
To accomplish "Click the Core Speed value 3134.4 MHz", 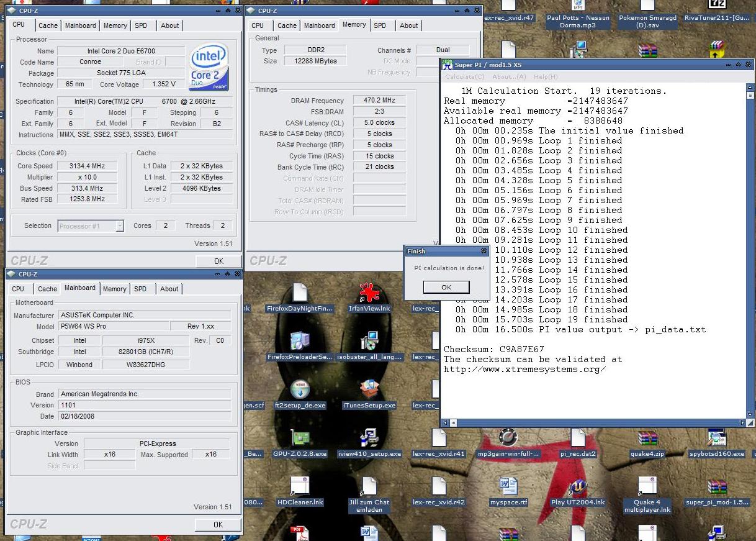I will pos(87,166).
